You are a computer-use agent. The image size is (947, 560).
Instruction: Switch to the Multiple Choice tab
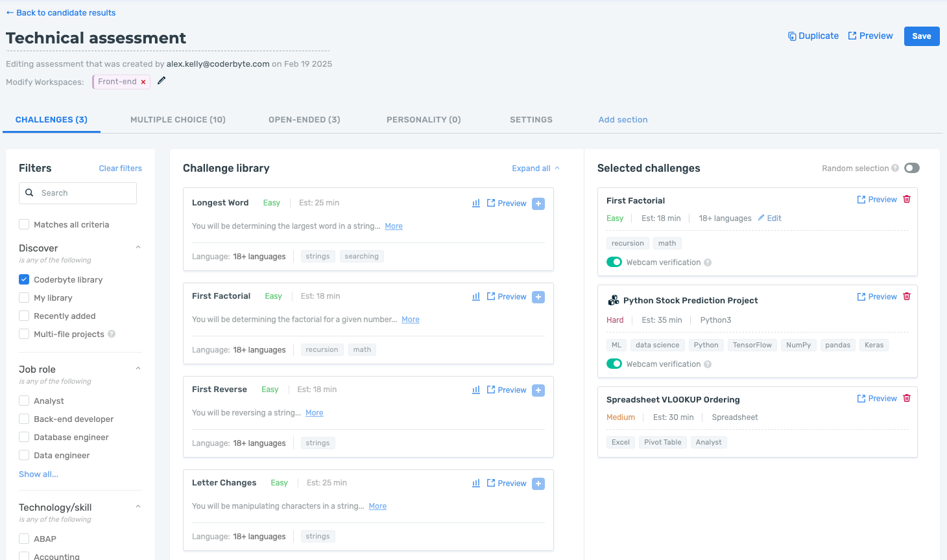pos(178,119)
